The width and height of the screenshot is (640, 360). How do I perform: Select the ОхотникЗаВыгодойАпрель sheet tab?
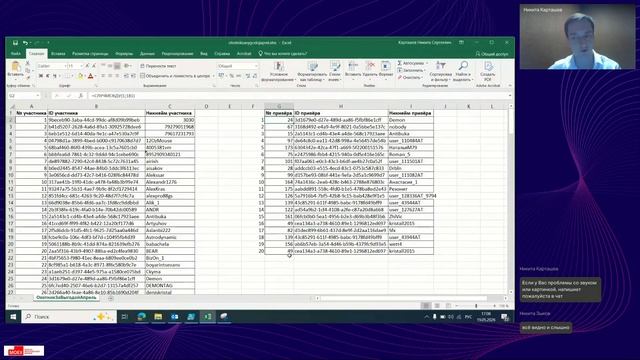click(67, 298)
